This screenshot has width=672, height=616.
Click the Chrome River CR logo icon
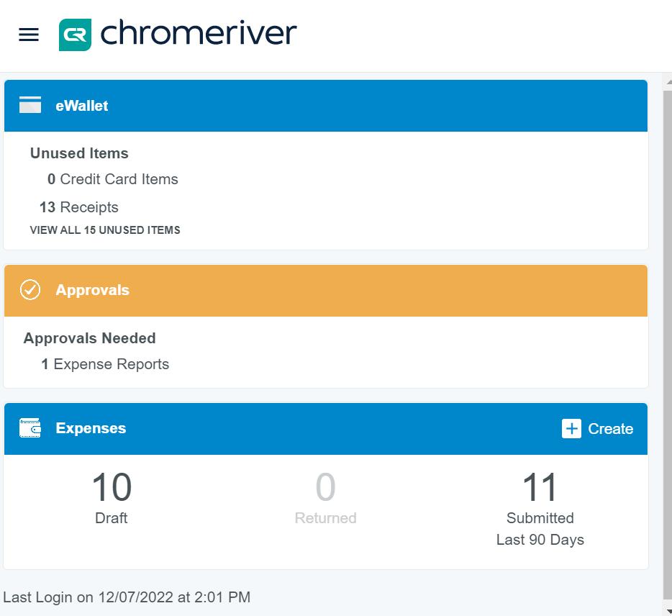point(75,35)
